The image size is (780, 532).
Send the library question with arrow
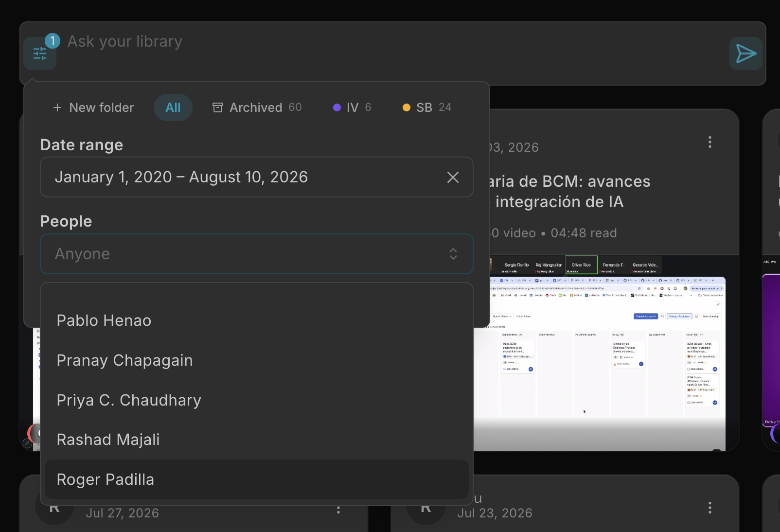[x=745, y=53]
